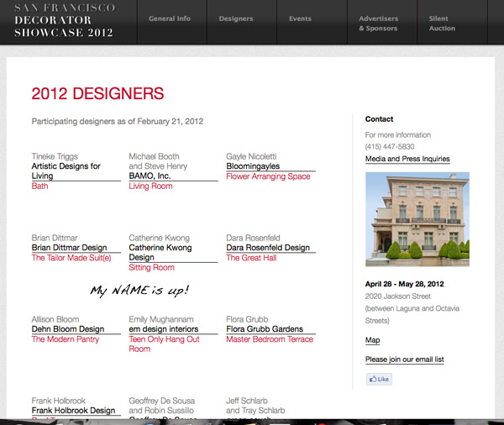
Task: Click the Contact heading in sidebar
Action: coord(379,119)
